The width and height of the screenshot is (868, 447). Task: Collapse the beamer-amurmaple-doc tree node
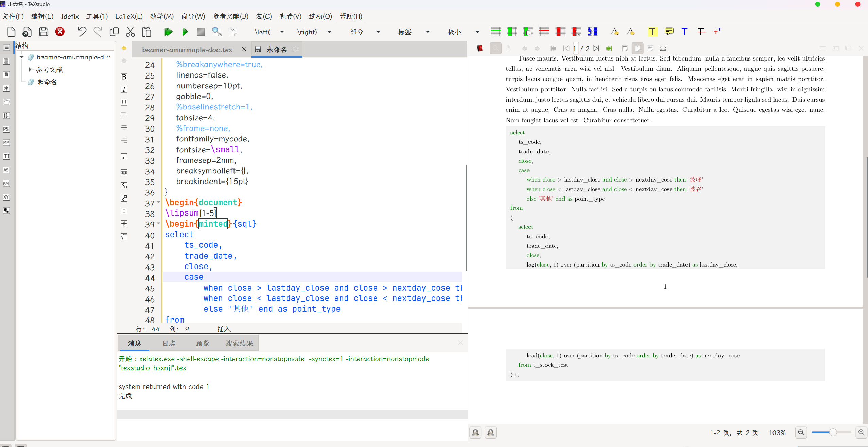(22, 57)
